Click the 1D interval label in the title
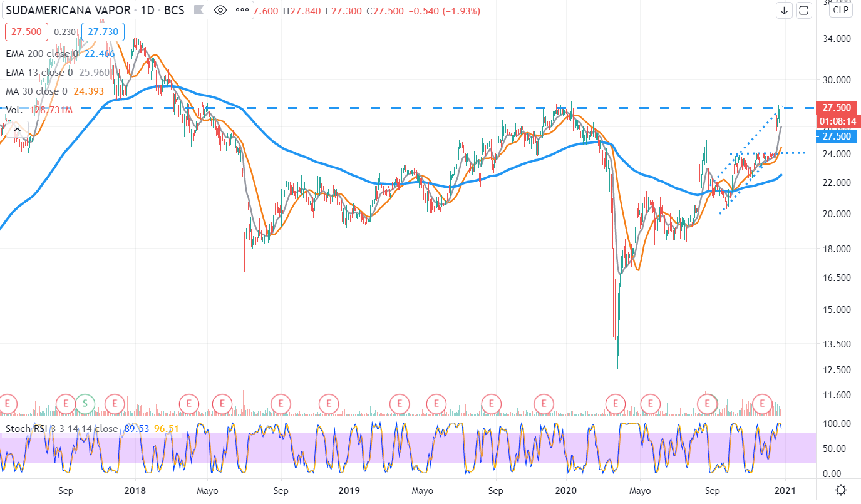The height and width of the screenshot is (504, 861). [147, 10]
